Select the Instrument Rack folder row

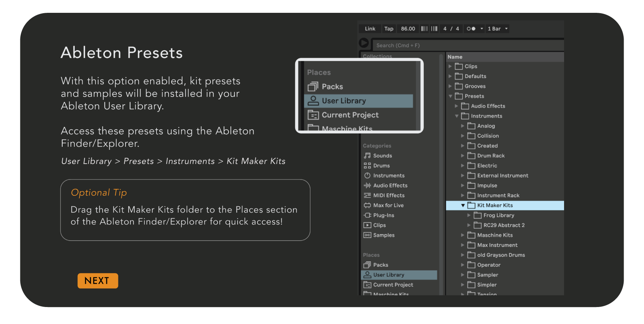point(505,195)
